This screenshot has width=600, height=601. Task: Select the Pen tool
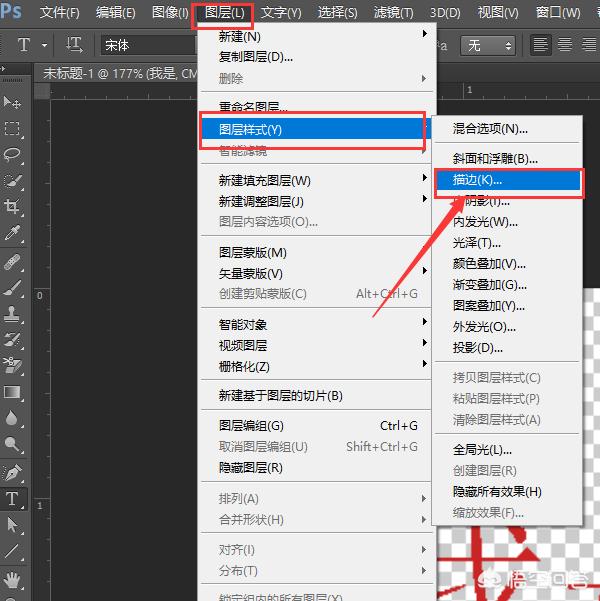tap(12, 473)
